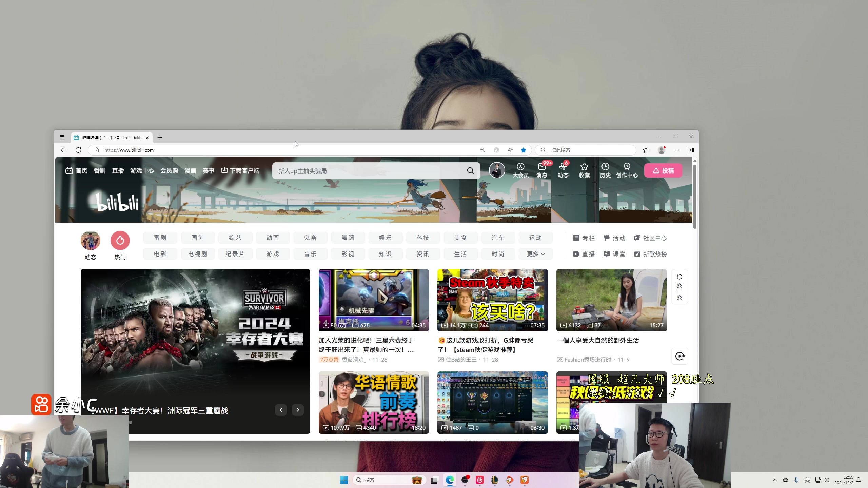Click the round replay icon below 换一换
Screen dimensions: 868x488
pos(679,356)
